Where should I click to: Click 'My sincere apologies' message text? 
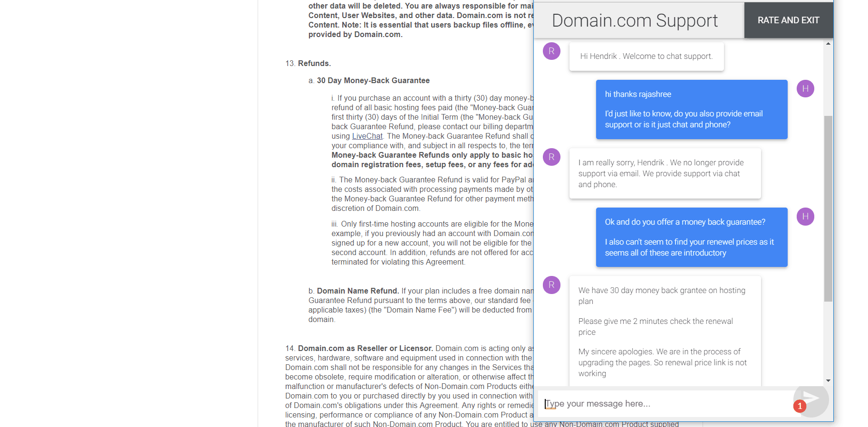[x=663, y=362]
